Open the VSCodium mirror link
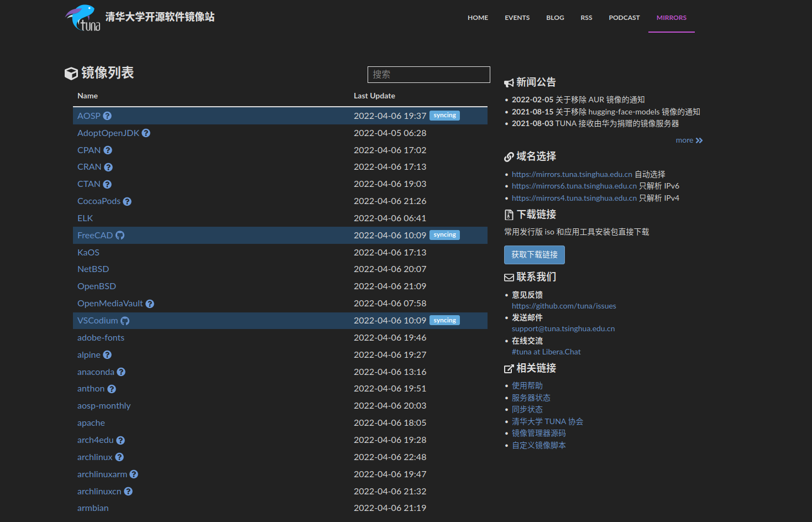Screen dimensions: 812x522 (x=98, y=321)
